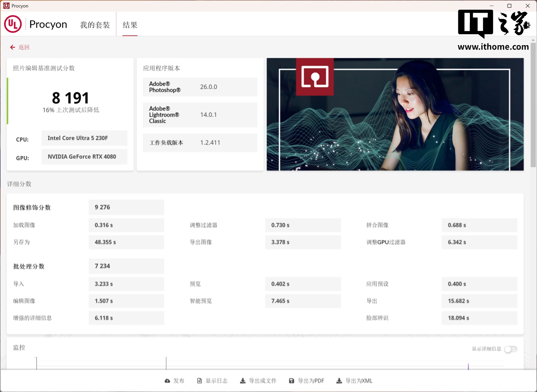
Task: Select the Intel Core Ultra 5 230F field
Action: click(84, 138)
